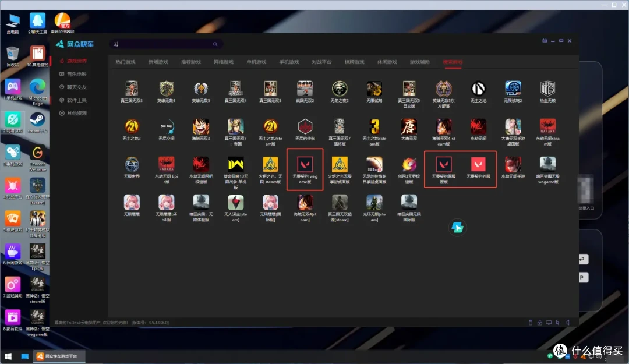Select 无畏契约国服原版 icon
629x364 pixels.
coord(444,164)
